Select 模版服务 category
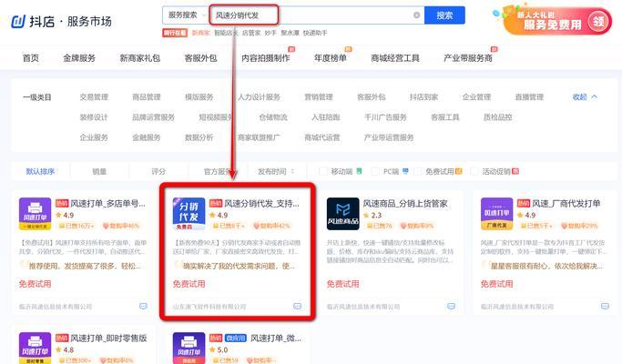The height and width of the screenshot is (364, 622). pos(199,96)
